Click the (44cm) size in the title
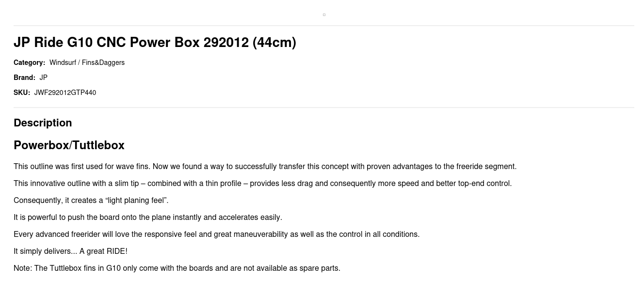This screenshot has height=295, width=644. pos(274,43)
